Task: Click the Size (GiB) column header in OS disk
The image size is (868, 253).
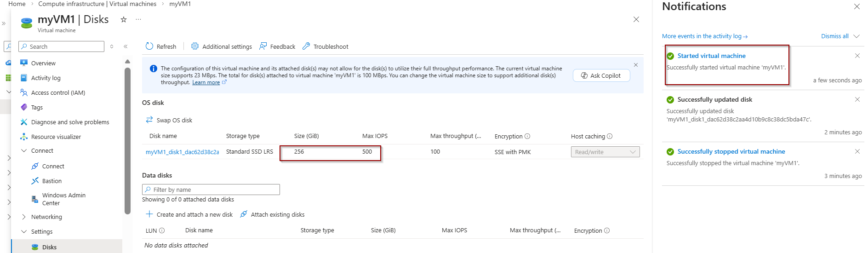Action: tap(306, 136)
